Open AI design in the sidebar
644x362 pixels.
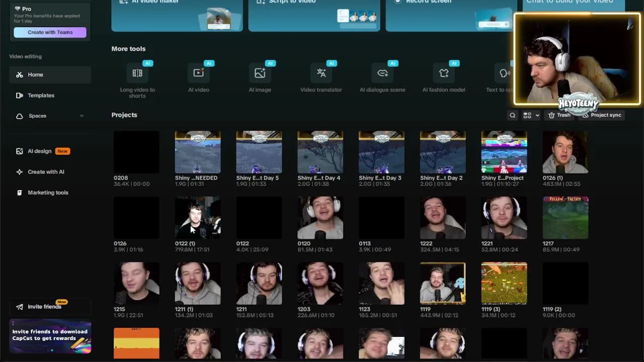[x=50, y=151]
